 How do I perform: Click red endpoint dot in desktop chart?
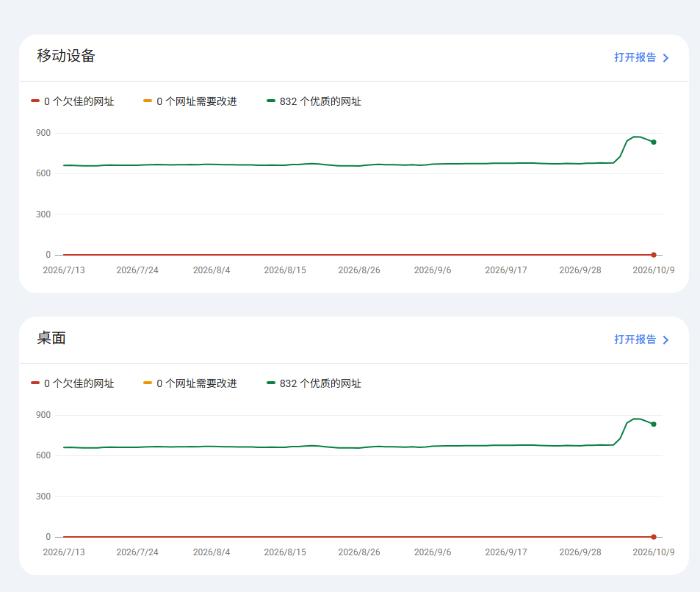click(x=654, y=537)
